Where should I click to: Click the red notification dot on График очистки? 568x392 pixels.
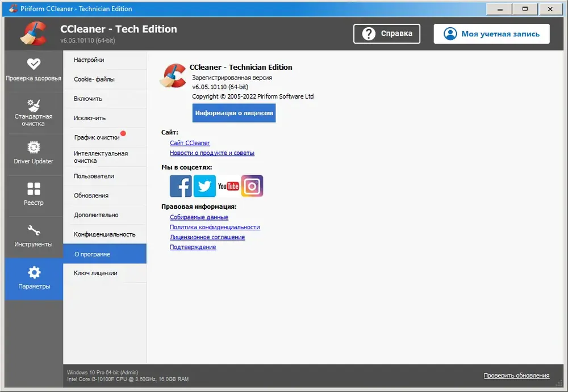click(123, 133)
